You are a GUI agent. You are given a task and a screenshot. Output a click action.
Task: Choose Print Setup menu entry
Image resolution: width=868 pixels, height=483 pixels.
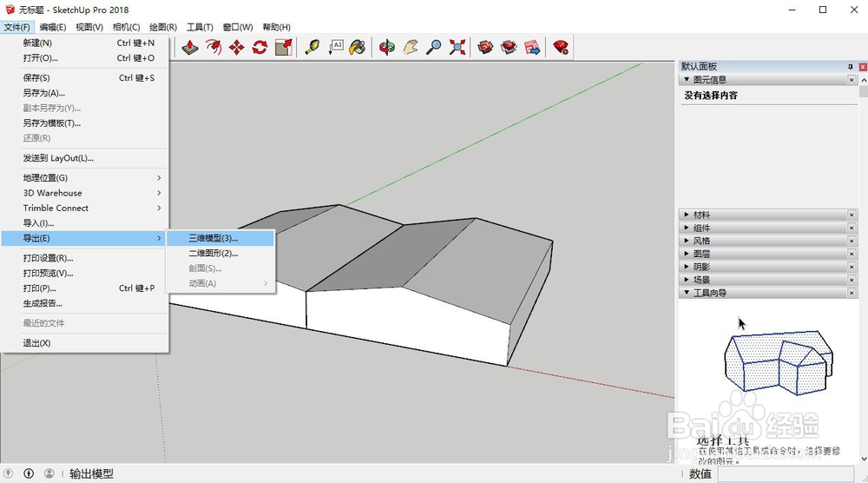[84, 258]
